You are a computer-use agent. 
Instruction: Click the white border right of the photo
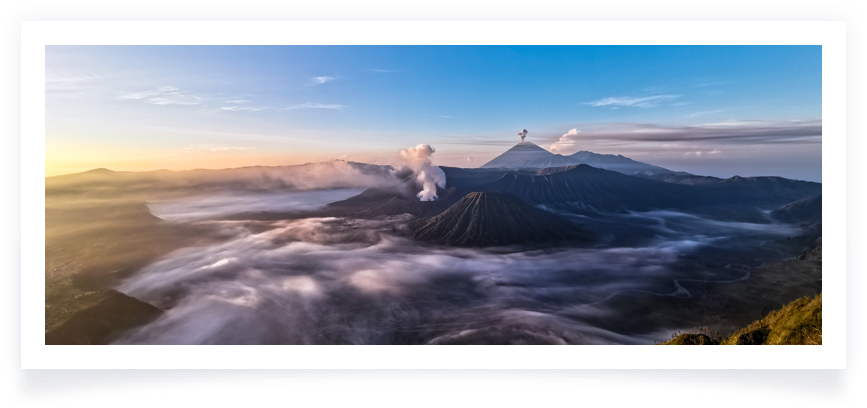pos(834,195)
